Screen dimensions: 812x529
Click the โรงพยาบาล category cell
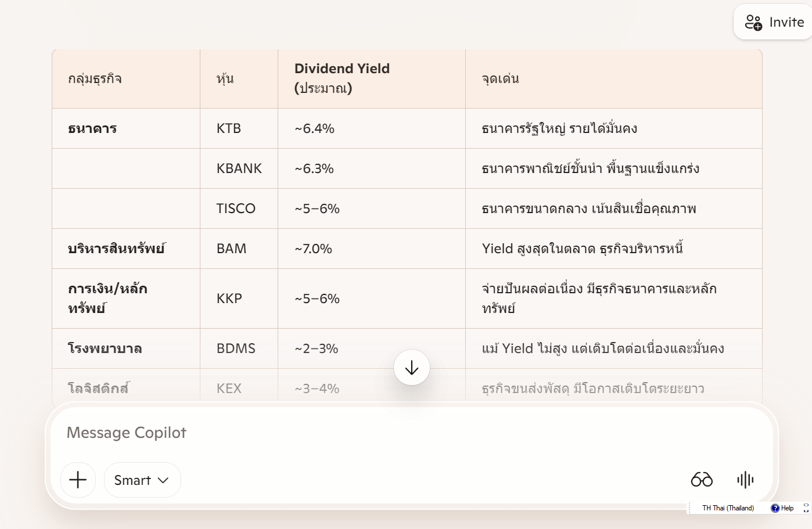coord(105,348)
